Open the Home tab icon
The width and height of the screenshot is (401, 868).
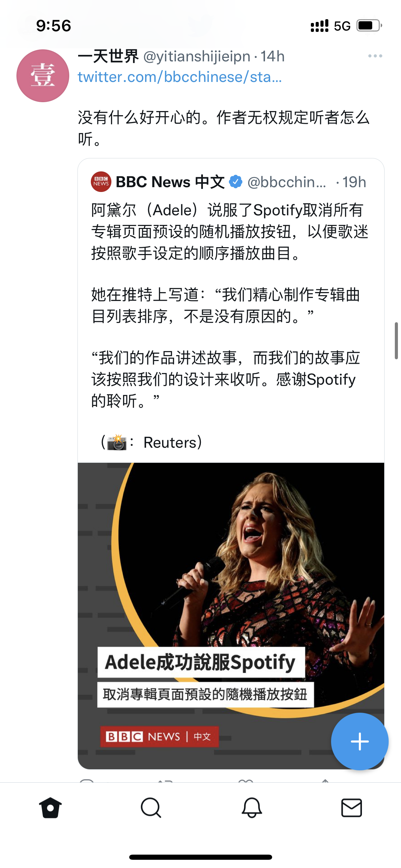(x=50, y=808)
